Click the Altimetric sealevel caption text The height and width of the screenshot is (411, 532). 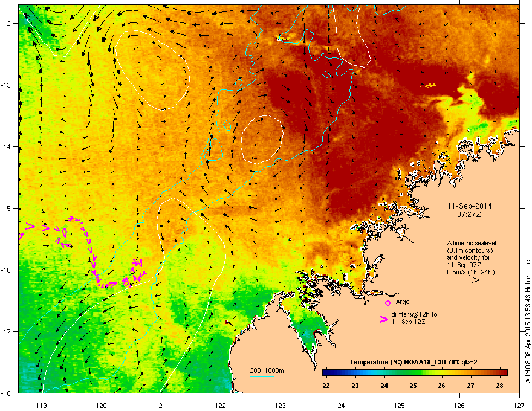472,243
